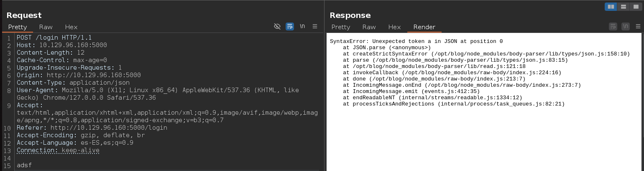The width and height of the screenshot is (644, 171).
Task: Toggle line wrap icon in Request panel
Action: [290, 26]
